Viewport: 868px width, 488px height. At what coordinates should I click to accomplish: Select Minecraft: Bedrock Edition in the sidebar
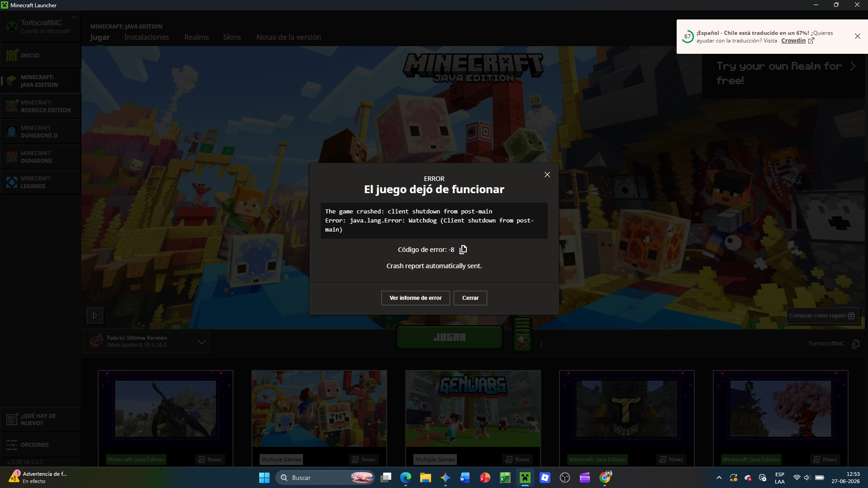[41, 106]
